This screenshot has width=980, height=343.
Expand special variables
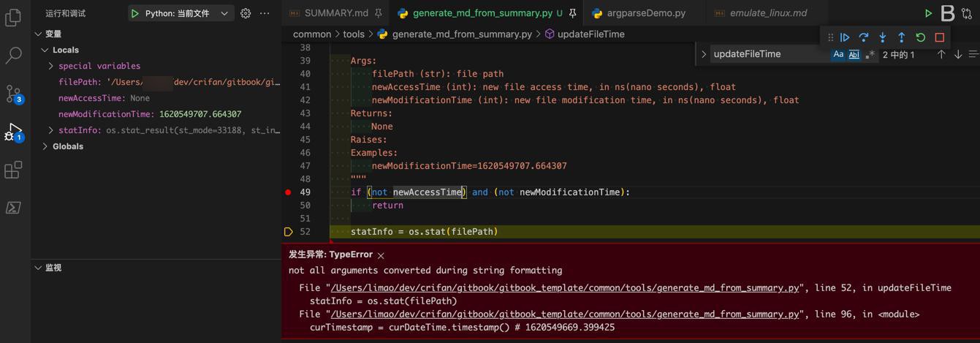[x=50, y=66]
